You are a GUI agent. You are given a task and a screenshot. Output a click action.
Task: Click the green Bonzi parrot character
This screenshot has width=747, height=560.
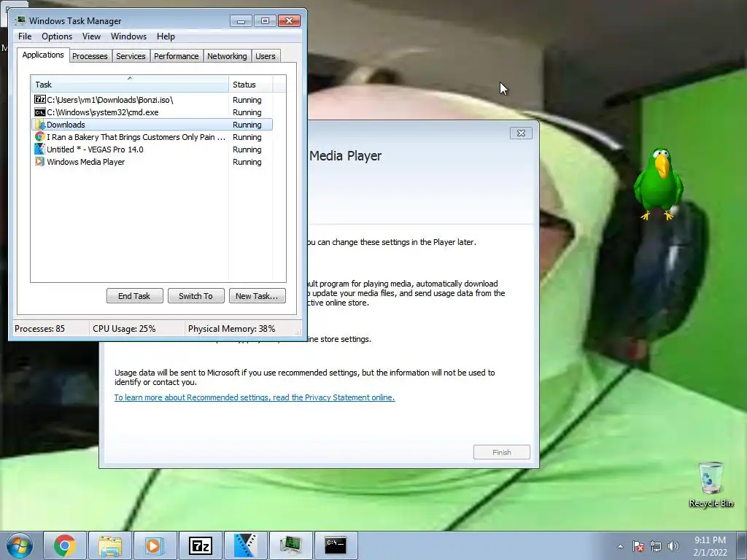(659, 184)
